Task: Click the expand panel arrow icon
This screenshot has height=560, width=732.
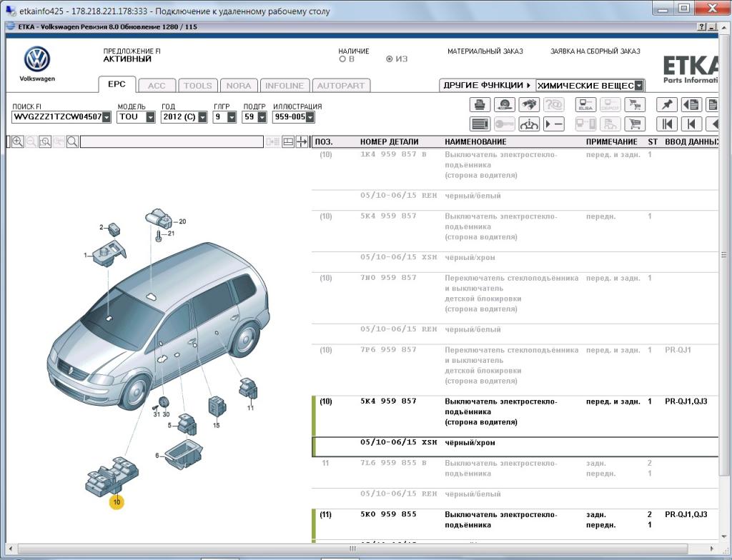Action: coord(302,141)
